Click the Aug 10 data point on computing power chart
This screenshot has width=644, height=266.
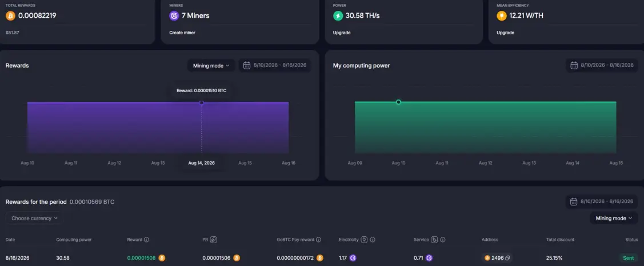[x=398, y=102]
